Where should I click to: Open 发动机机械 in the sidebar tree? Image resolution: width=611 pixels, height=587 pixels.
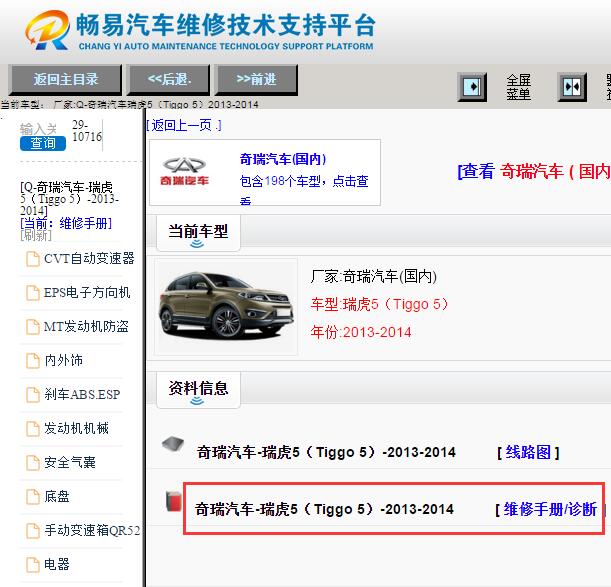(76, 428)
